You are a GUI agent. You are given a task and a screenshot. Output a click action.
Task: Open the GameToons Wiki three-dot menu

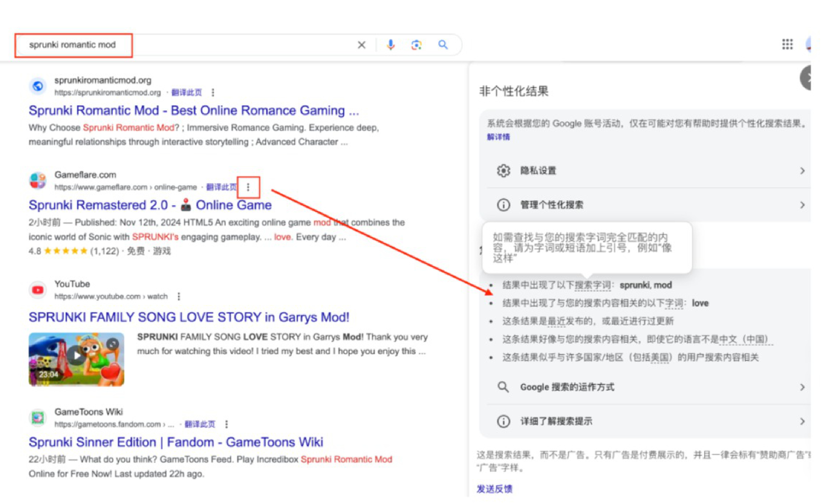tap(227, 424)
